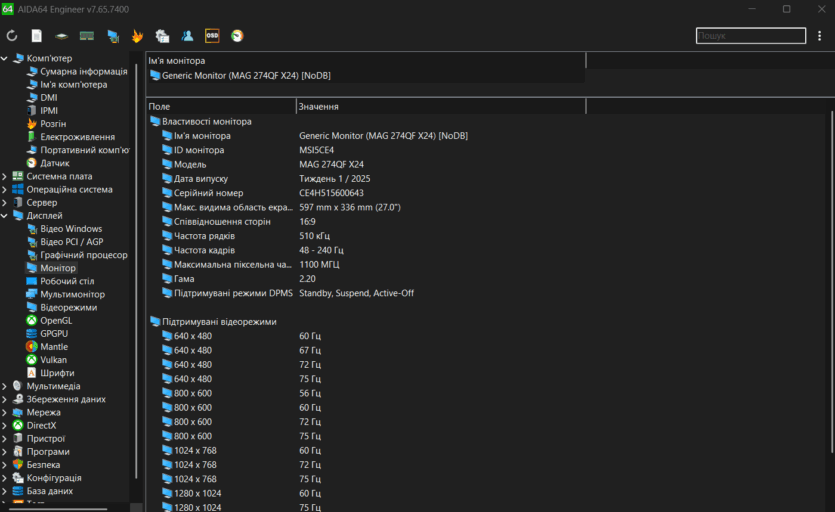Select Графічний процесор in the tree
Screen dimensions: 835x512
83,255
